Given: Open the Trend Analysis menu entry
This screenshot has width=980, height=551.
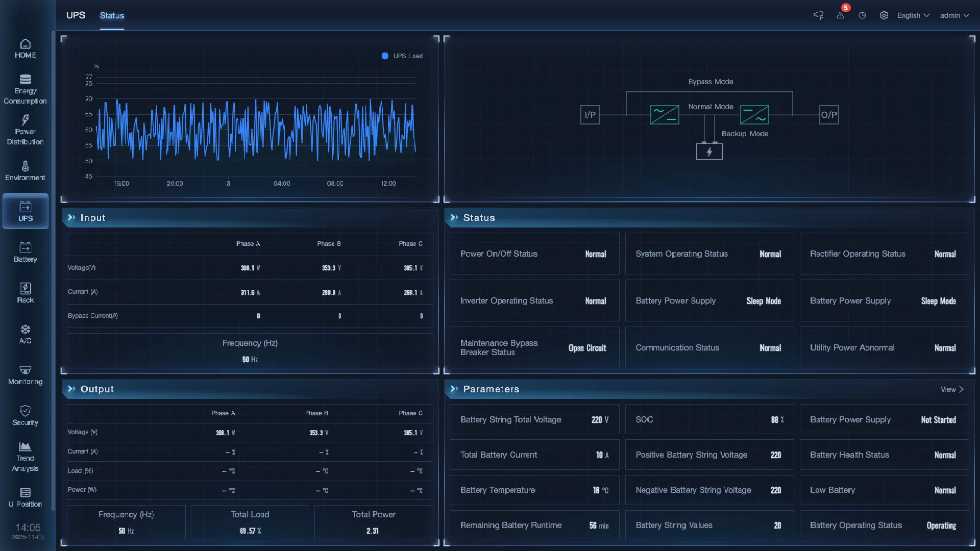Looking at the screenshot, I should click(x=25, y=456).
